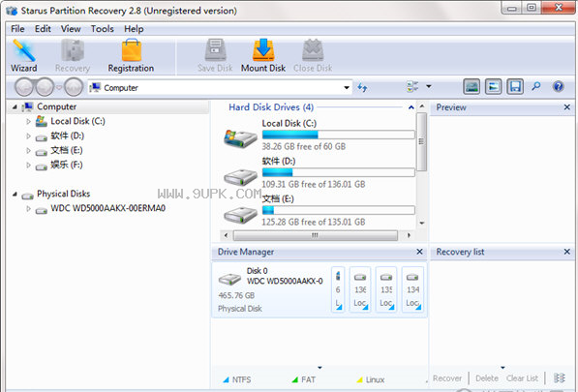Open the File menu
The height and width of the screenshot is (392, 578).
[x=17, y=29]
